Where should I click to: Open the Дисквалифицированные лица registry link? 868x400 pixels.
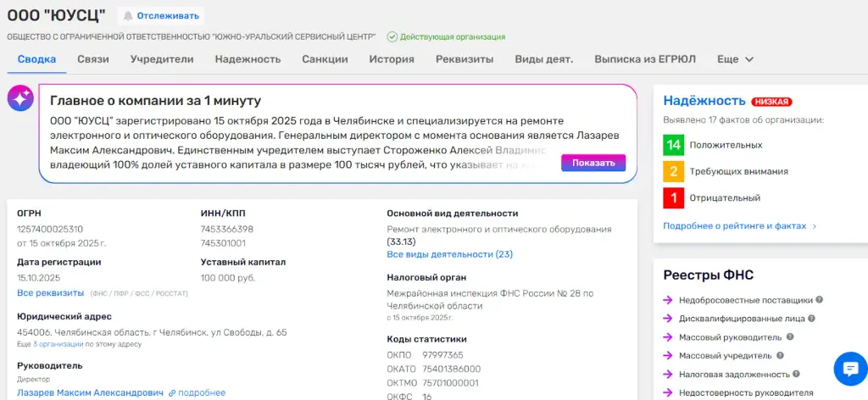[742, 319]
